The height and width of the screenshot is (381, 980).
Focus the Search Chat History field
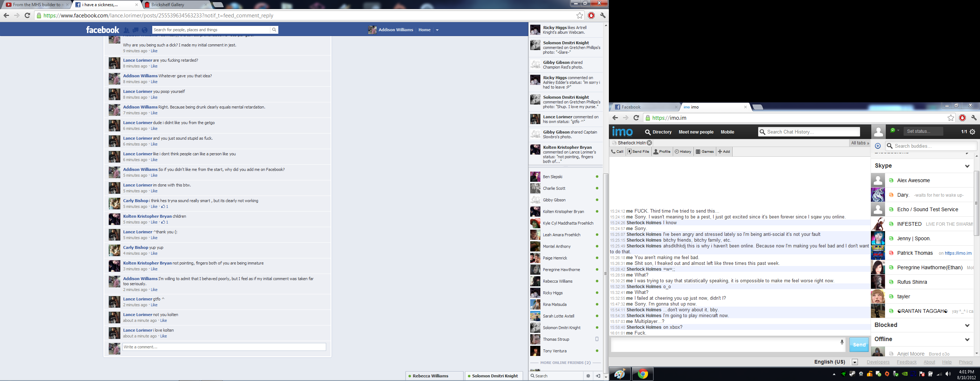click(x=809, y=132)
